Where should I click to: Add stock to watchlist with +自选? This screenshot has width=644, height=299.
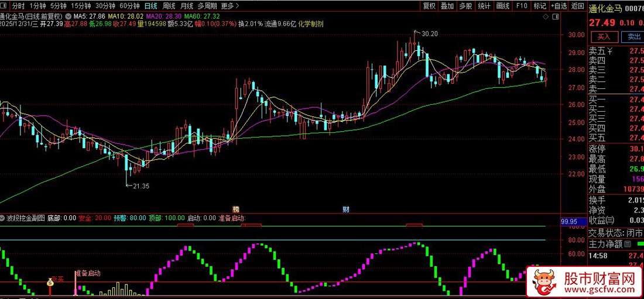[559, 6]
